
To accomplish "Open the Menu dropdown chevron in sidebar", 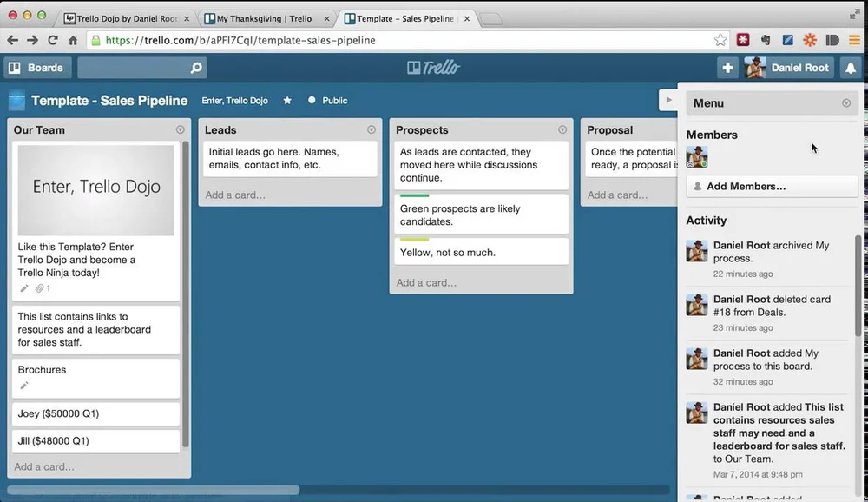I will pos(845,103).
